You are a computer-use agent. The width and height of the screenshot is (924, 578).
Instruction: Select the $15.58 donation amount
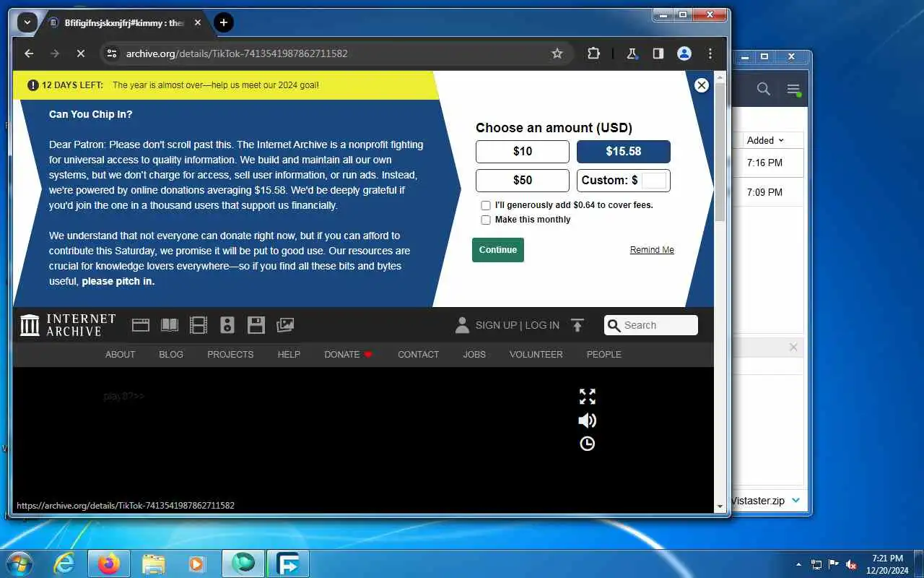pyautogui.click(x=624, y=152)
